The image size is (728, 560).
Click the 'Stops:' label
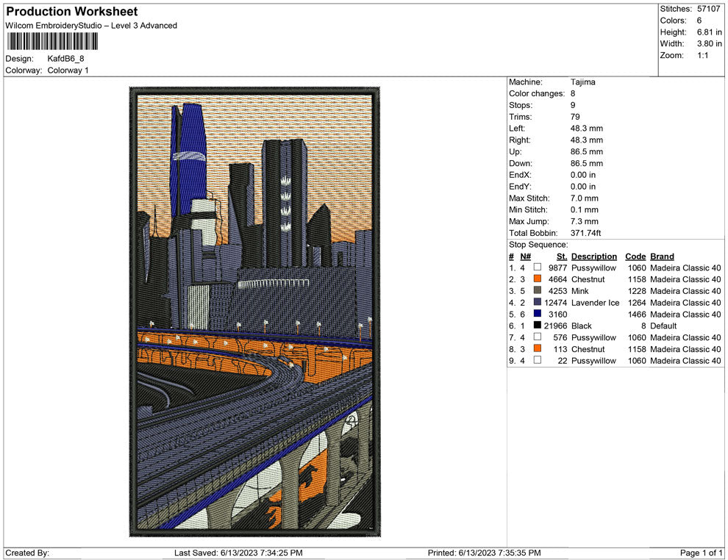pos(521,105)
